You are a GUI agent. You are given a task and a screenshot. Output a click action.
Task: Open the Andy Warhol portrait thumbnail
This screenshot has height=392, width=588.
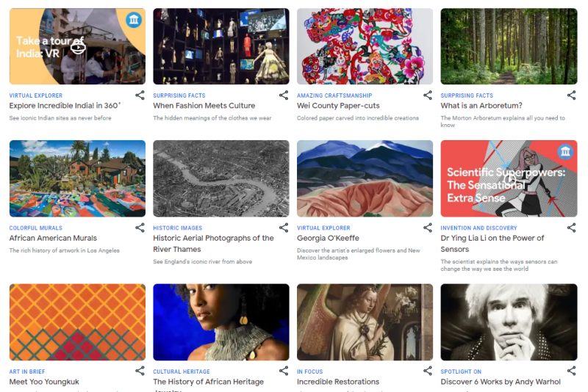[509, 322]
